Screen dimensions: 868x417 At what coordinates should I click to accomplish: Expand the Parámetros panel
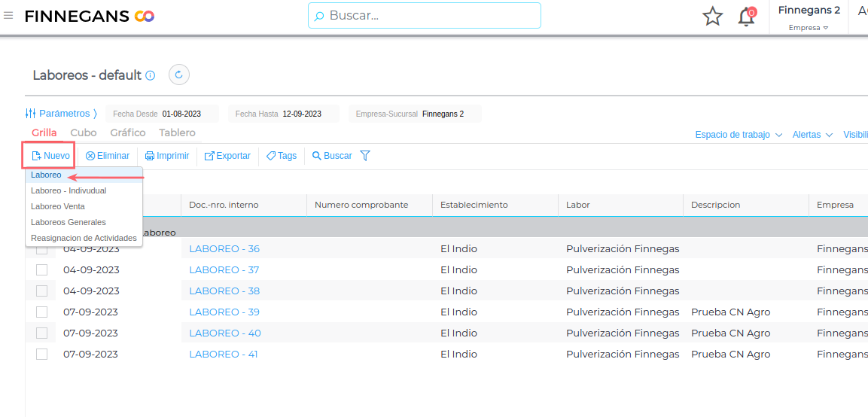(62, 114)
